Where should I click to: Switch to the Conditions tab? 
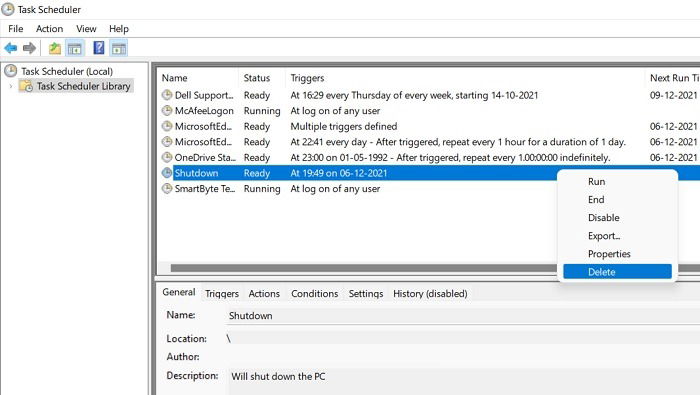(x=314, y=294)
